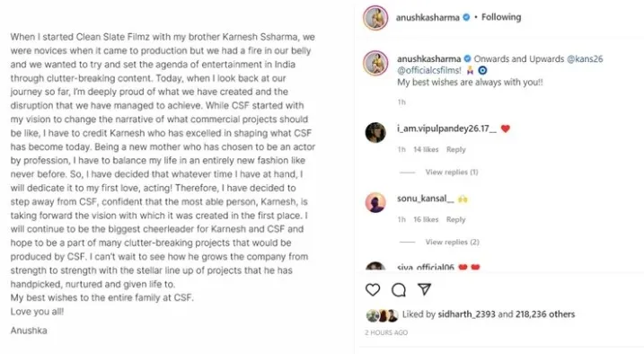644x354 pixels.
Task: Like the post with heart icon
Action: pyautogui.click(x=373, y=290)
